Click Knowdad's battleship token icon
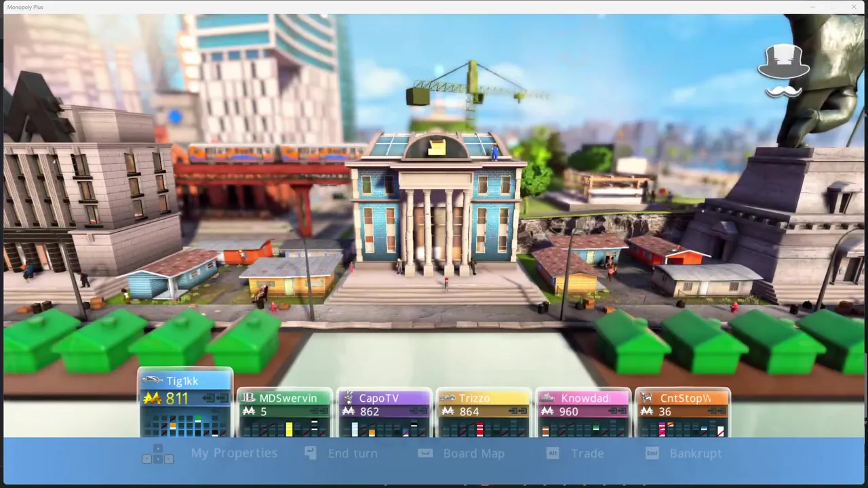Screen dimensions: 868x488 tap(549, 398)
